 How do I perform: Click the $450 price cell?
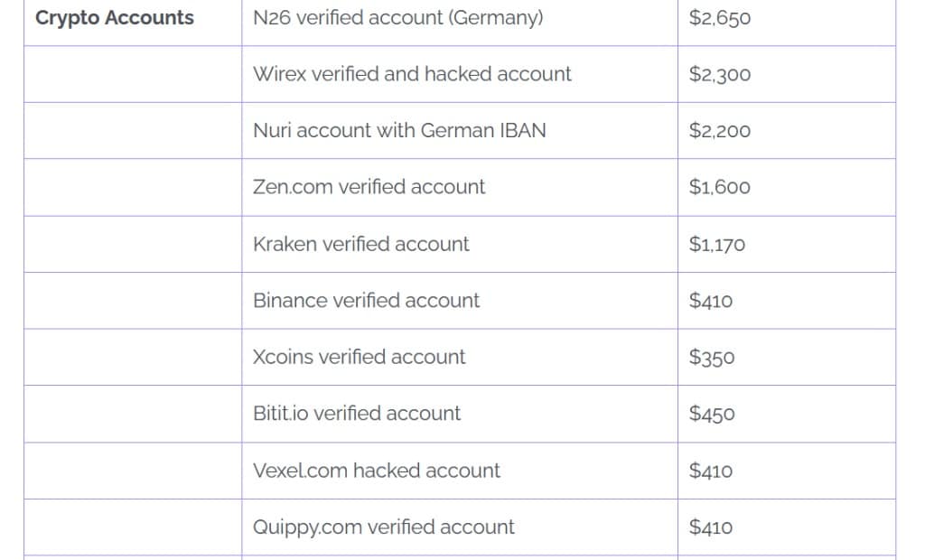coord(712,414)
